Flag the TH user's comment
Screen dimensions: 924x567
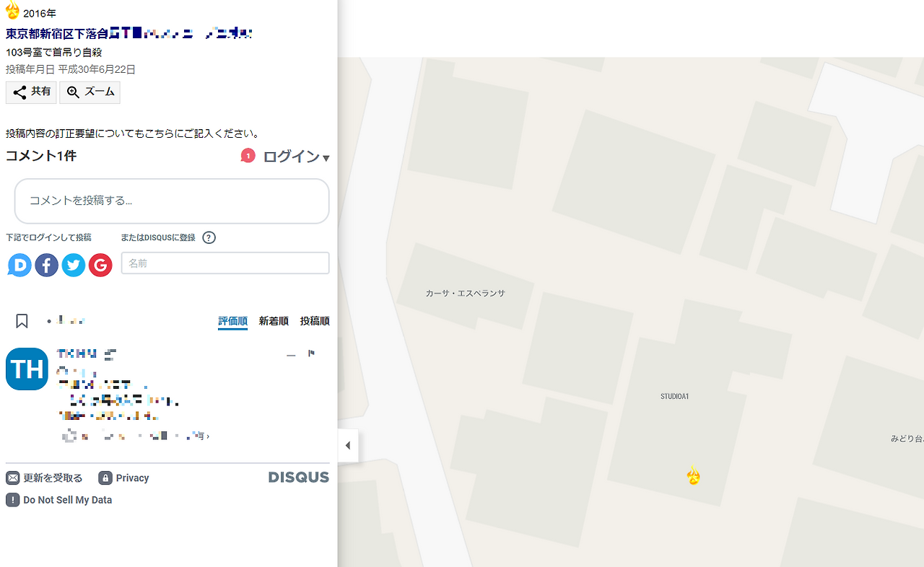pos(312,353)
